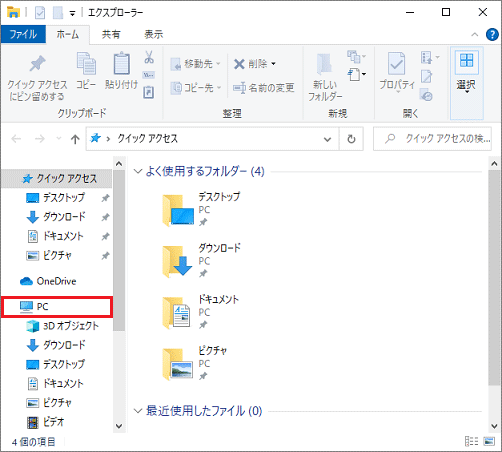Select デスクトップ under PC

[57, 364]
